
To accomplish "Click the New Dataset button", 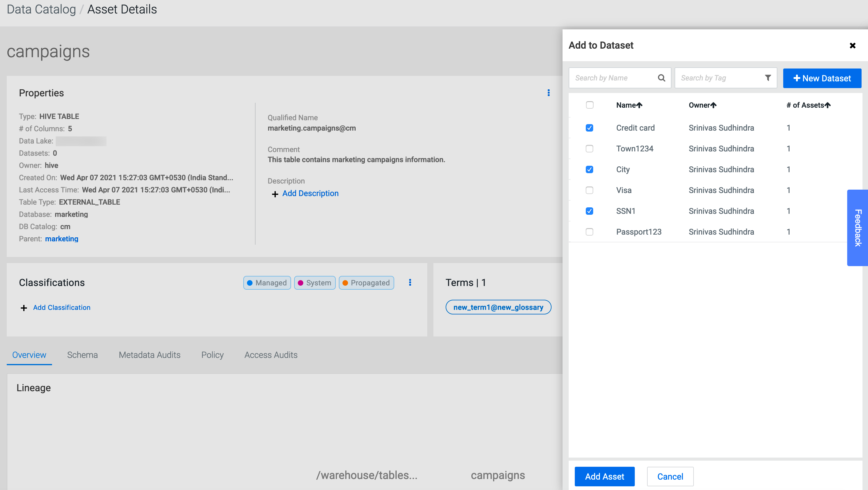I will tap(822, 78).
